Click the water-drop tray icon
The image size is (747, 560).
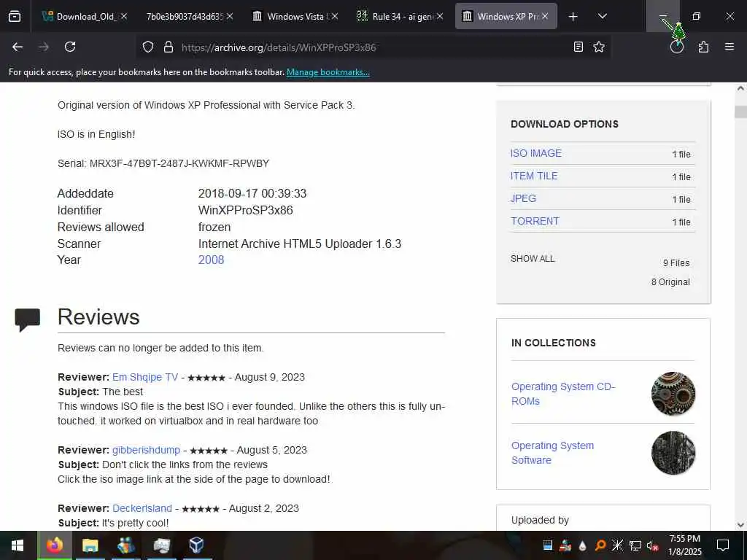(583, 545)
